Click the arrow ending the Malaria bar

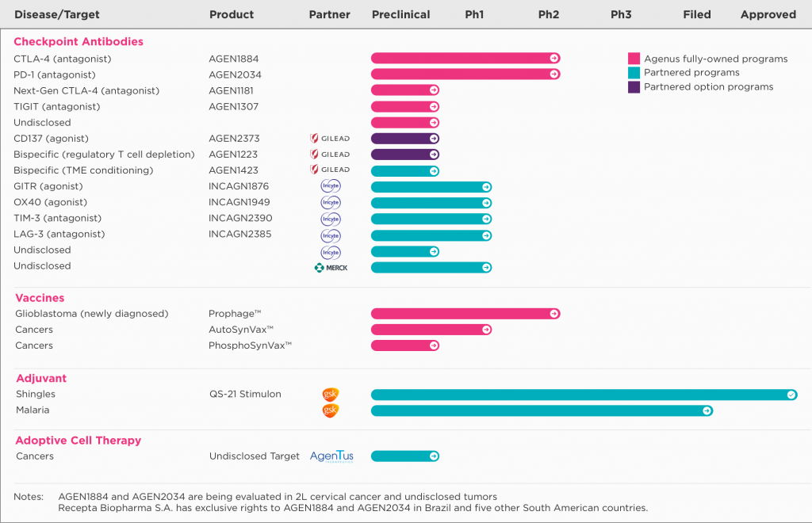point(707,410)
